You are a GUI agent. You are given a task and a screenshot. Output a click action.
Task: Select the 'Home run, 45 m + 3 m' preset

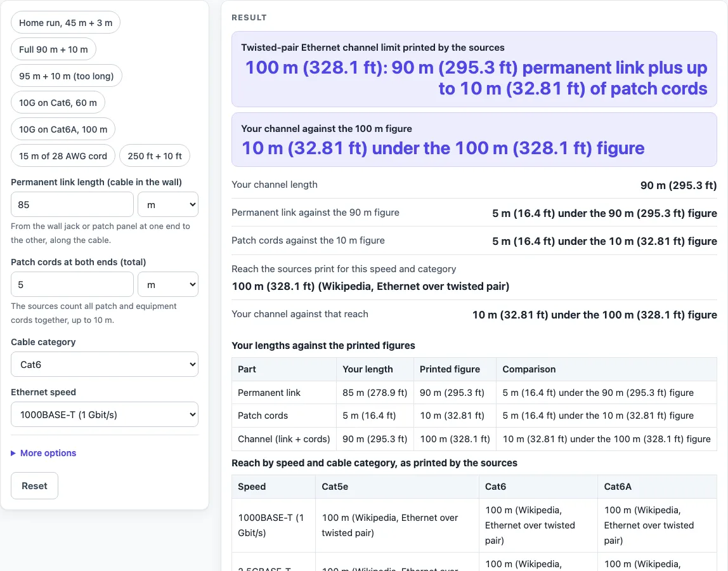coord(65,22)
